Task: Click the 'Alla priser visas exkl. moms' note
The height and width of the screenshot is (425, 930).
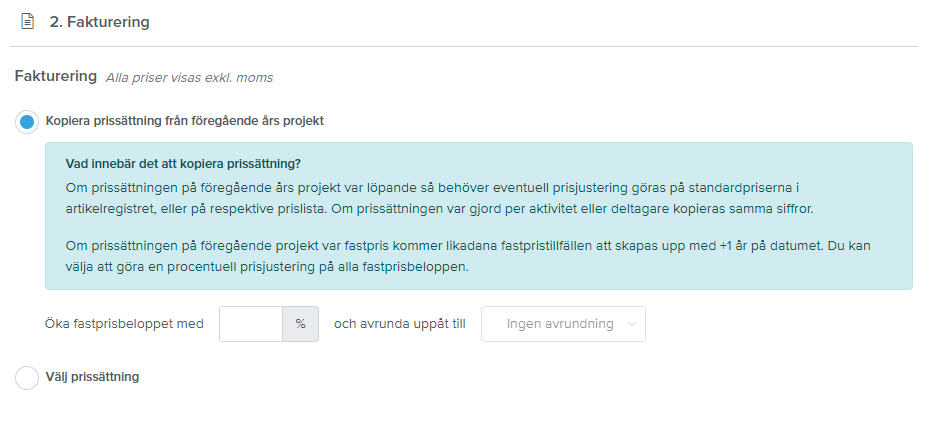Action: point(189,78)
